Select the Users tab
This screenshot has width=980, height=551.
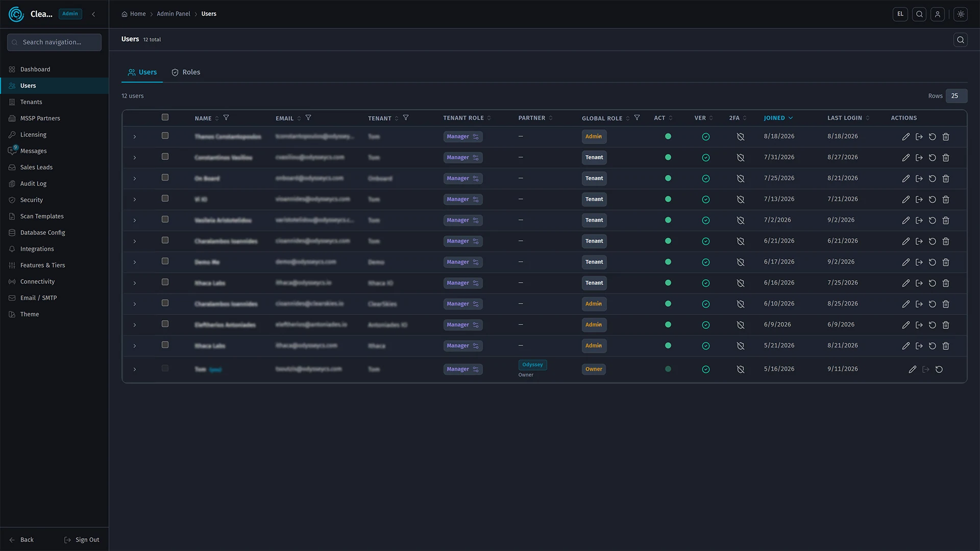click(142, 72)
